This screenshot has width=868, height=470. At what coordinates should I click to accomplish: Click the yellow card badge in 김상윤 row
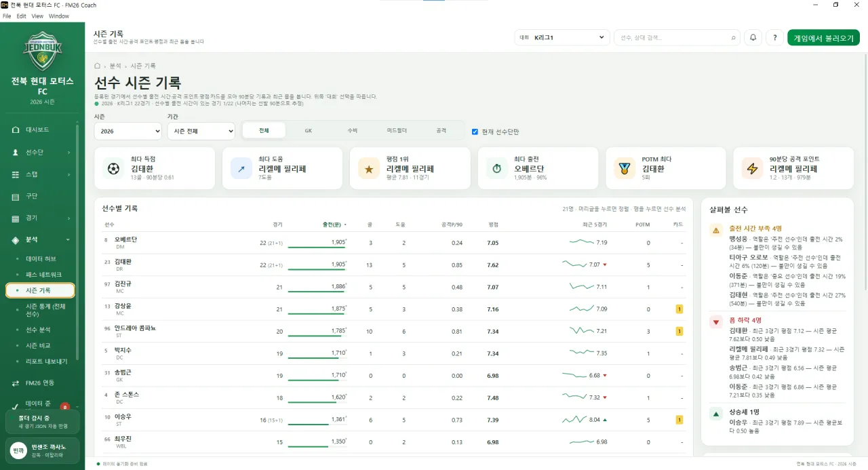point(679,309)
